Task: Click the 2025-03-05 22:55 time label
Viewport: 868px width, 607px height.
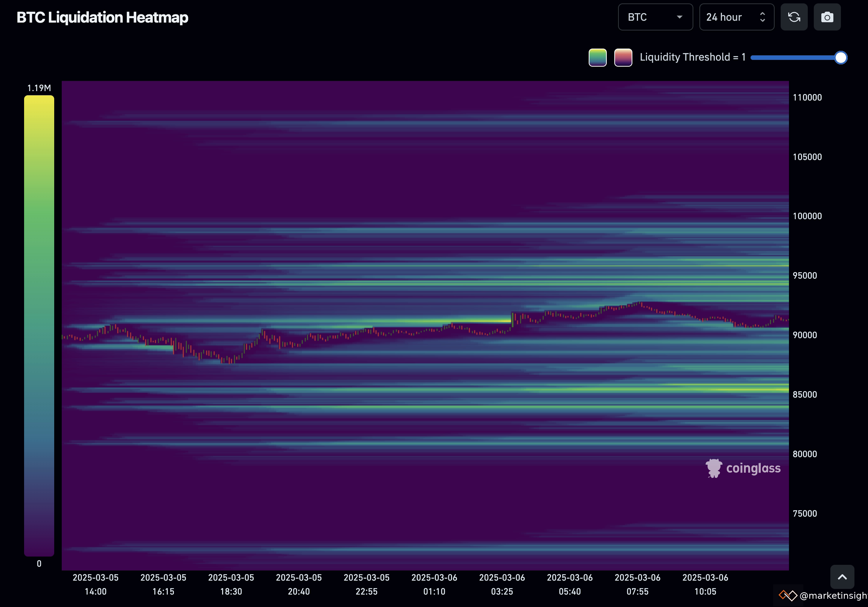Action: tap(366, 585)
